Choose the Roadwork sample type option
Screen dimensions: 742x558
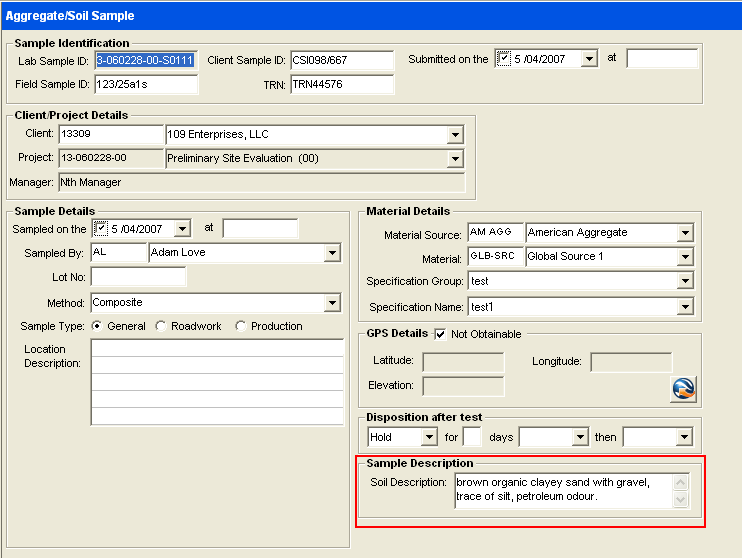point(161,326)
